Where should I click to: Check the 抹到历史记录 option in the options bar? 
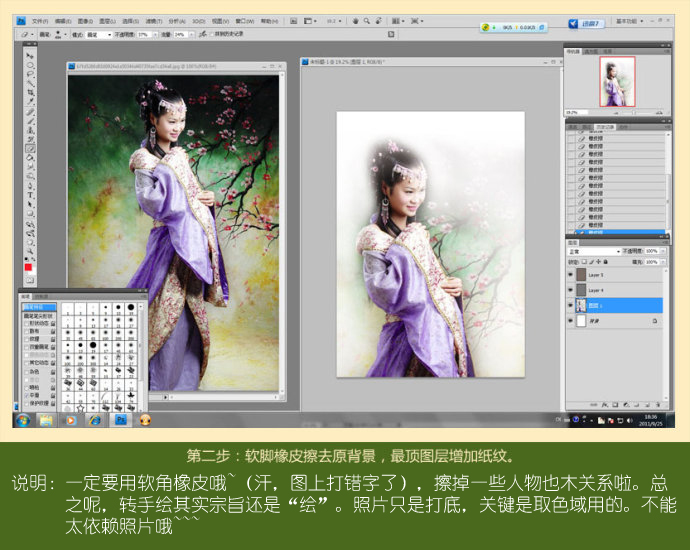212,34
